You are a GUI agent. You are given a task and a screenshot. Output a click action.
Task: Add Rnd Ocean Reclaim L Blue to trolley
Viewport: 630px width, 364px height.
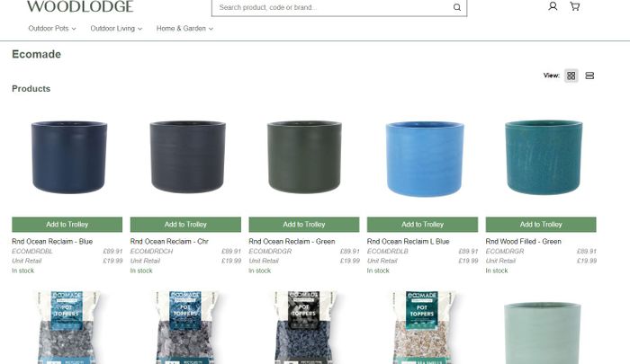coord(423,225)
